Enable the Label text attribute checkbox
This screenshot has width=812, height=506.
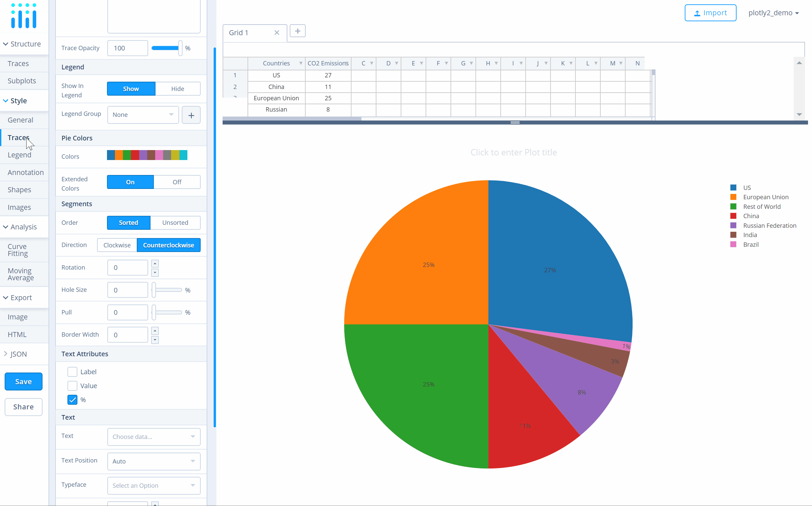pyautogui.click(x=72, y=371)
